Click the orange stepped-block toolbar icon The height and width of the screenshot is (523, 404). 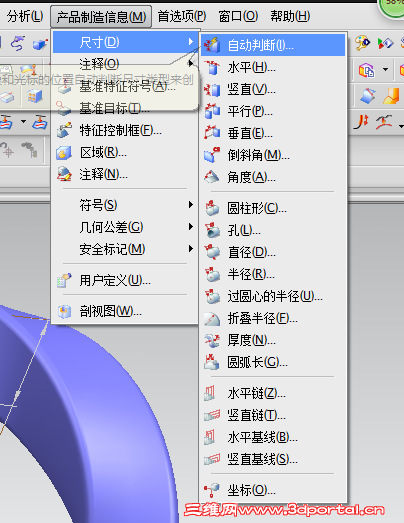pyautogui.click(x=392, y=96)
